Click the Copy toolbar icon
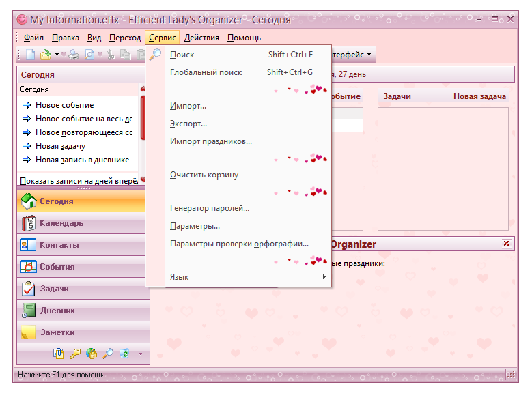This screenshot has width=532, height=402. click(126, 55)
